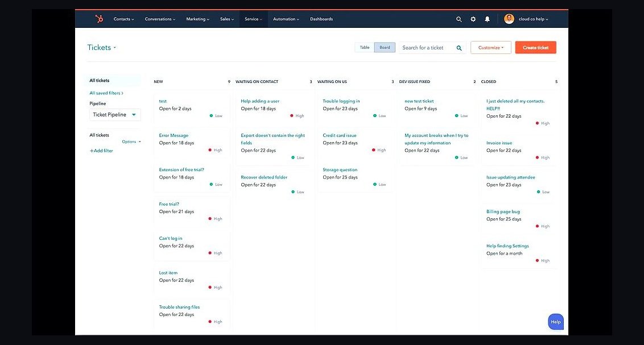Open the Can't log in ticket

tap(171, 238)
